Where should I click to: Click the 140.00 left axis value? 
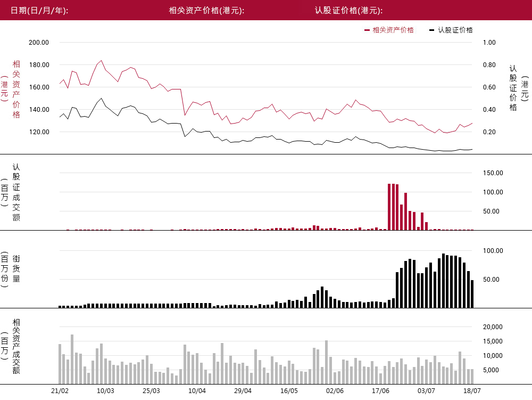(39, 109)
